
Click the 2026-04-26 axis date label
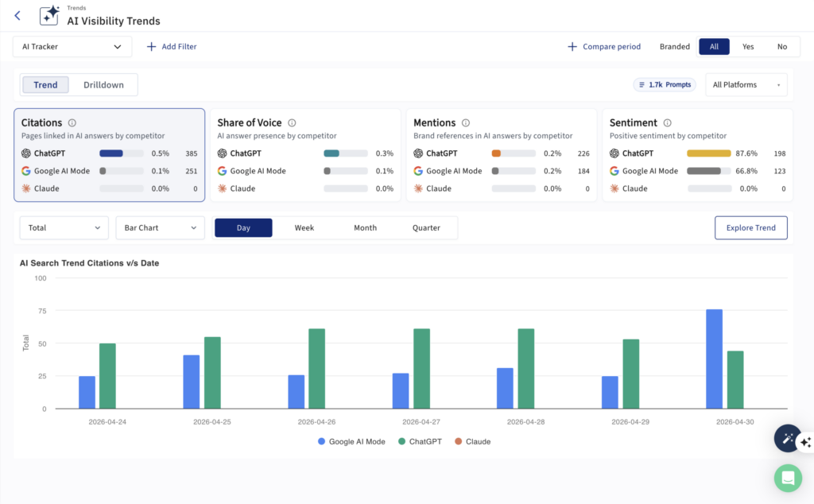click(x=316, y=422)
